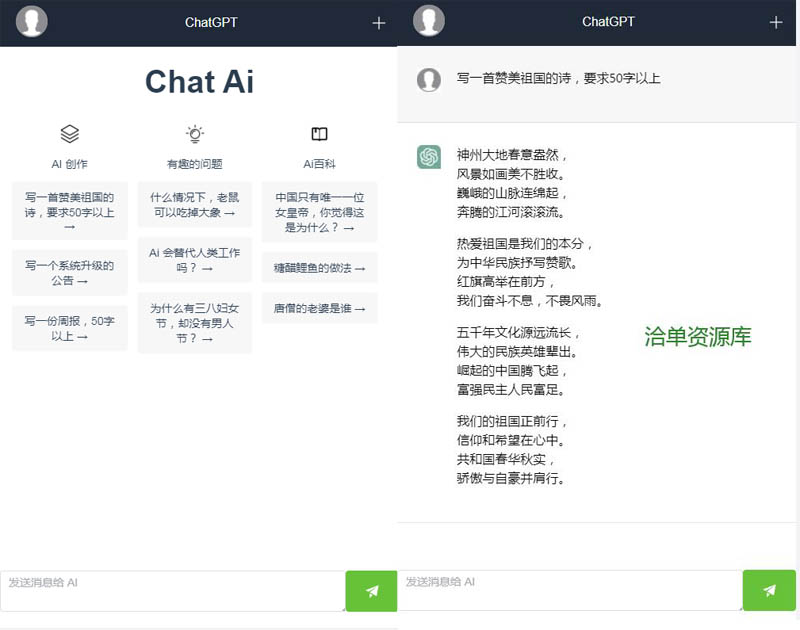Click poem line 红旗高举在前方
The image size is (800, 630).
point(505,282)
